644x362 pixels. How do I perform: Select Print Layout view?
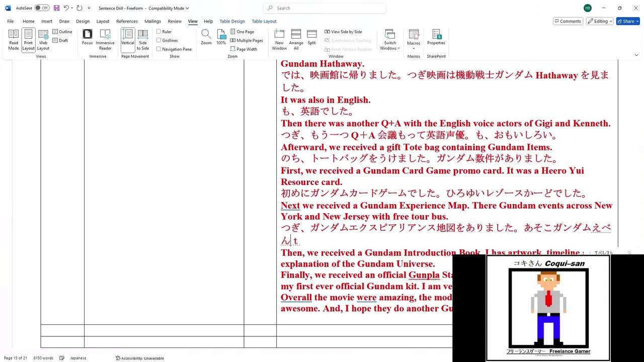28,40
